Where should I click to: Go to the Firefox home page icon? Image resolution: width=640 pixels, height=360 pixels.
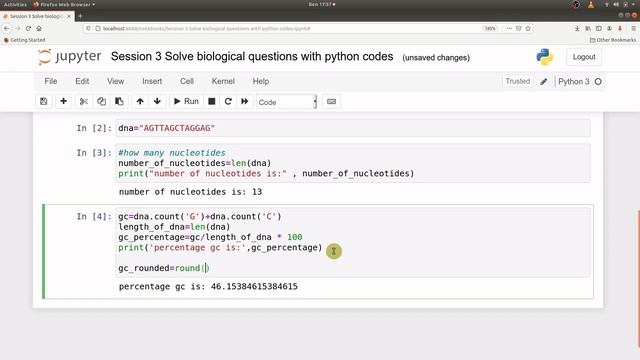[39, 29]
